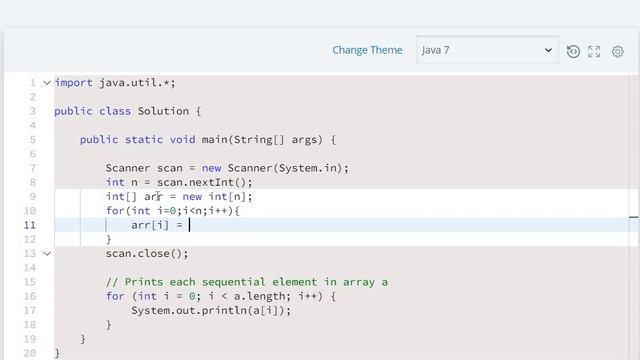This screenshot has height=360, width=640.
Task: Collapse the code fold arrow at line 1
Action: (47, 83)
